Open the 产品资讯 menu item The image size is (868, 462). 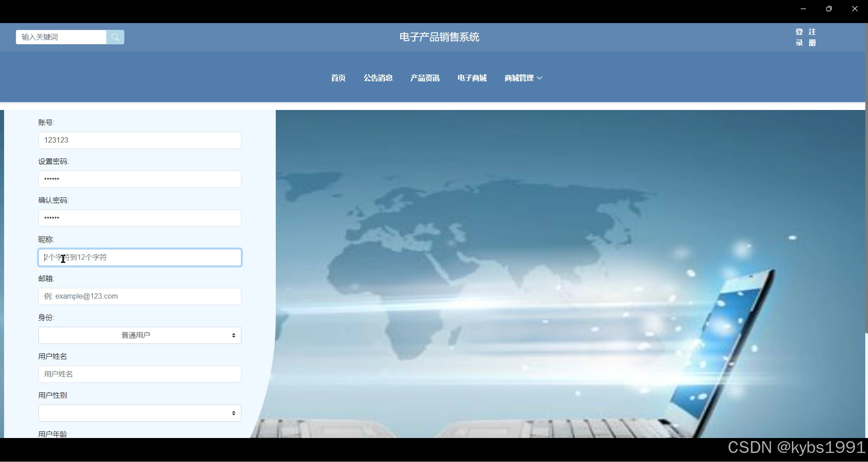(425, 78)
